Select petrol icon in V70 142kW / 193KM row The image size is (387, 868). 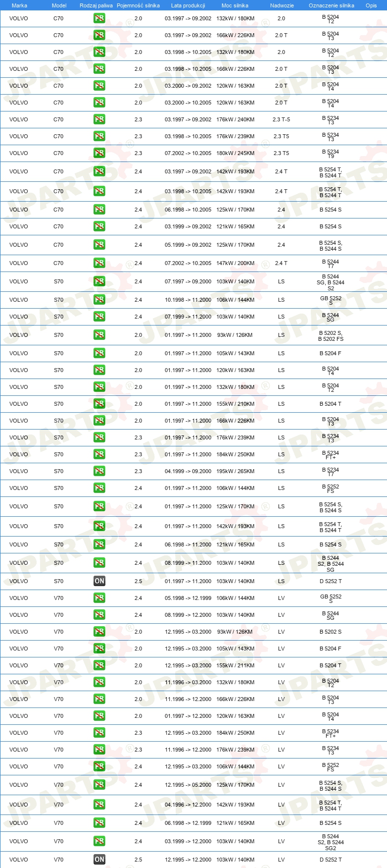pyautogui.click(x=99, y=805)
